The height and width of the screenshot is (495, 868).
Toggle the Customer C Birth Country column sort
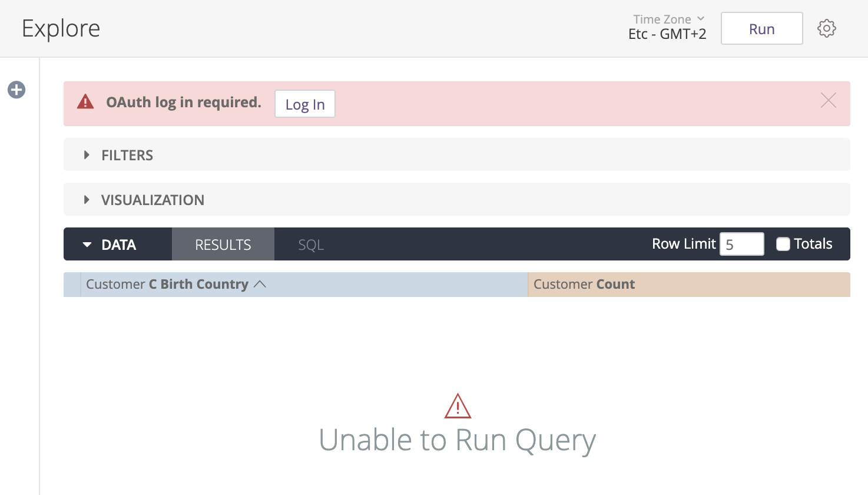click(167, 284)
